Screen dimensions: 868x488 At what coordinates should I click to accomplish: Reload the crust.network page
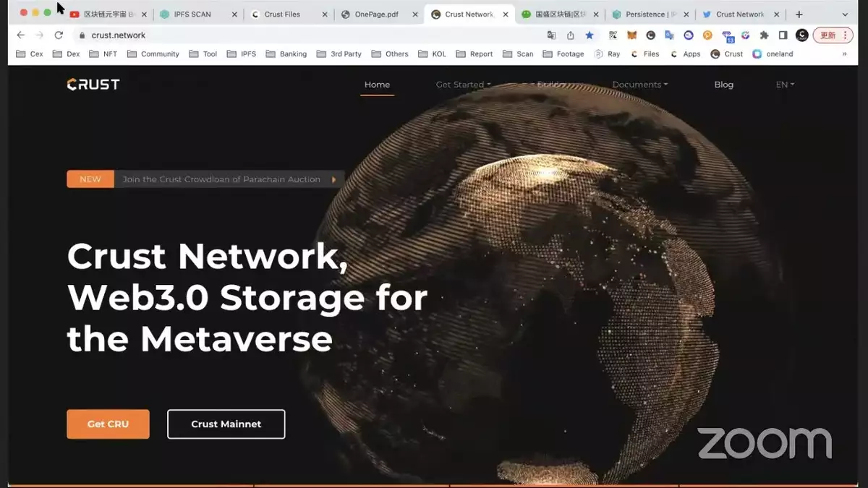(x=59, y=35)
